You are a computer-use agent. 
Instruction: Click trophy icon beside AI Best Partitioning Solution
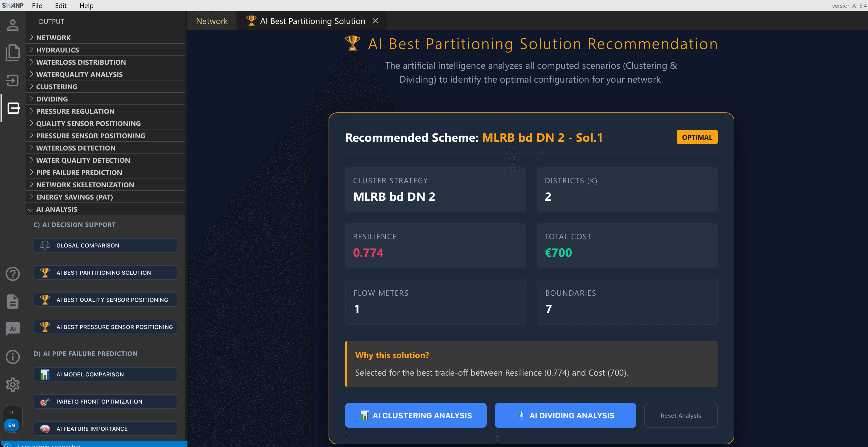point(45,272)
